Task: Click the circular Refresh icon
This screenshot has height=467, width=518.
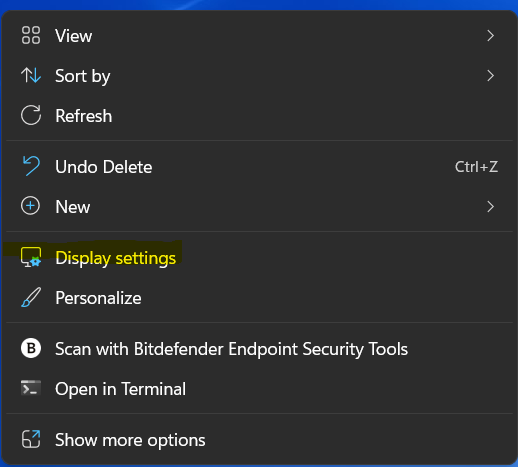Action: [x=31, y=115]
